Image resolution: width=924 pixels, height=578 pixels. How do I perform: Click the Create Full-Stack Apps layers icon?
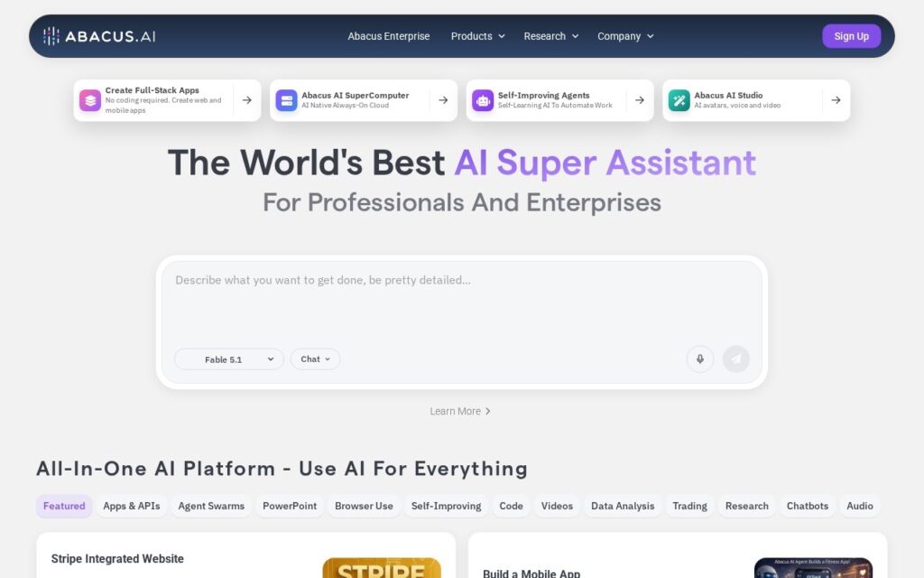tap(90, 100)
